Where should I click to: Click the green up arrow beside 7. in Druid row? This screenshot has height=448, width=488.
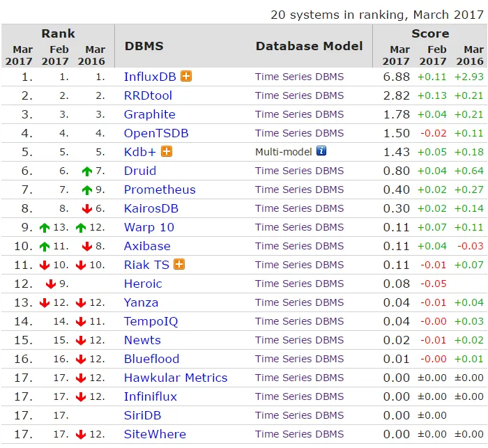coord(87,171)
